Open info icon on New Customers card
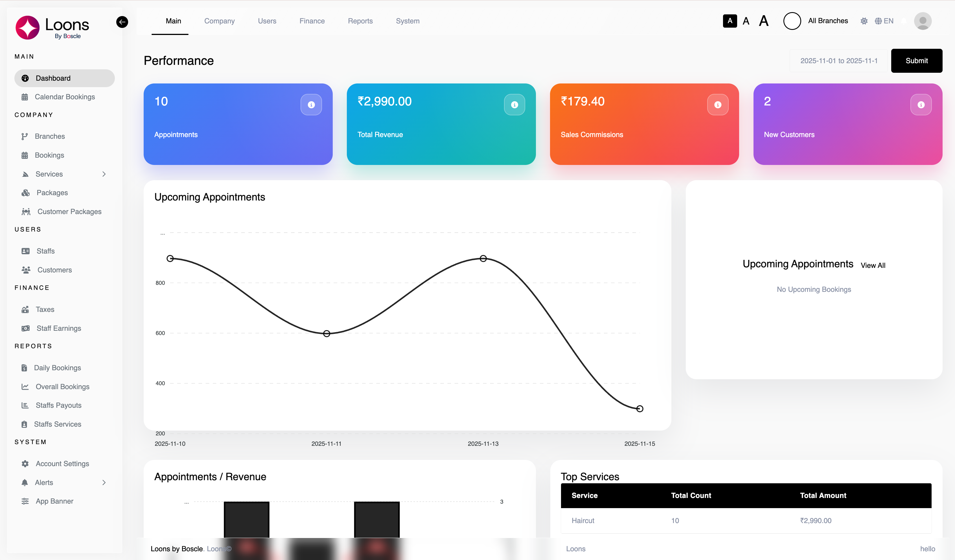 click(x=921, y=105)
